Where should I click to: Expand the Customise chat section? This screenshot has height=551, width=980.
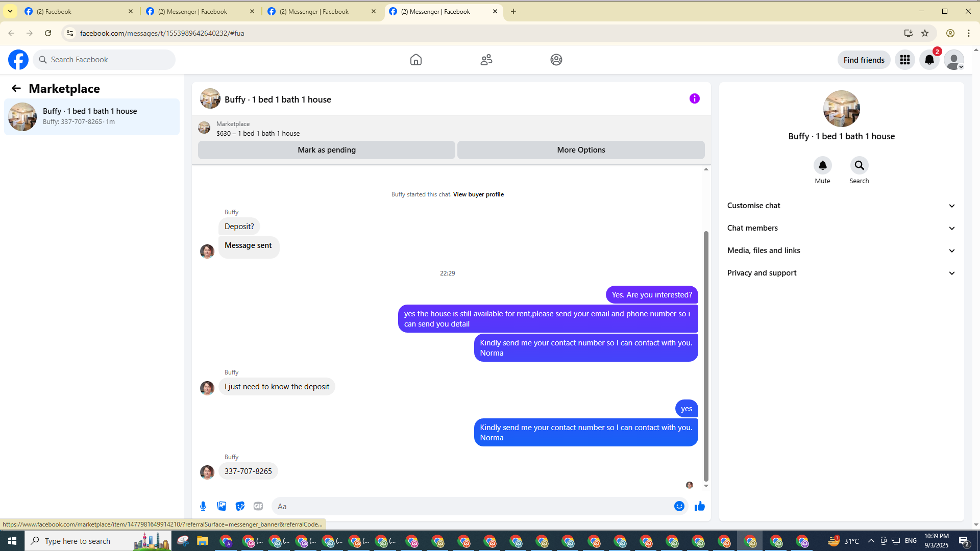[842, 206]
